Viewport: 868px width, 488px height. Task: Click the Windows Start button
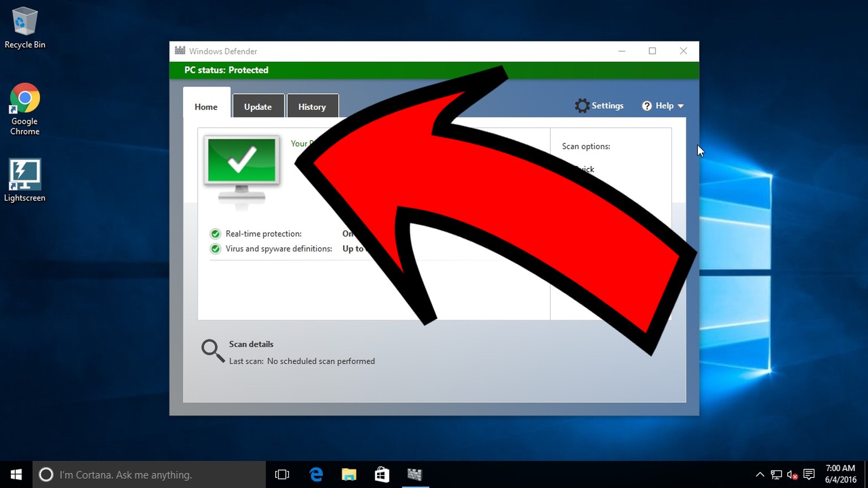pyautogui.click(x=16, y=474)
